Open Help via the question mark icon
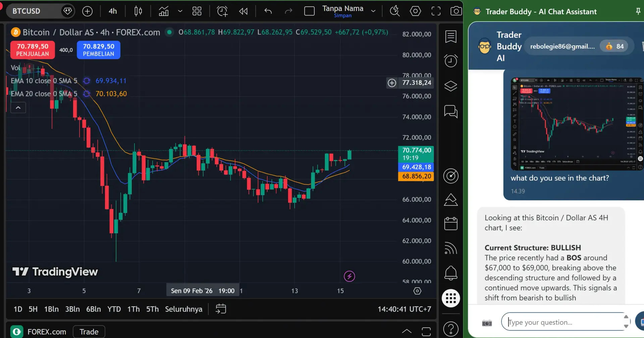644x338 pixels. click(451, 329)
